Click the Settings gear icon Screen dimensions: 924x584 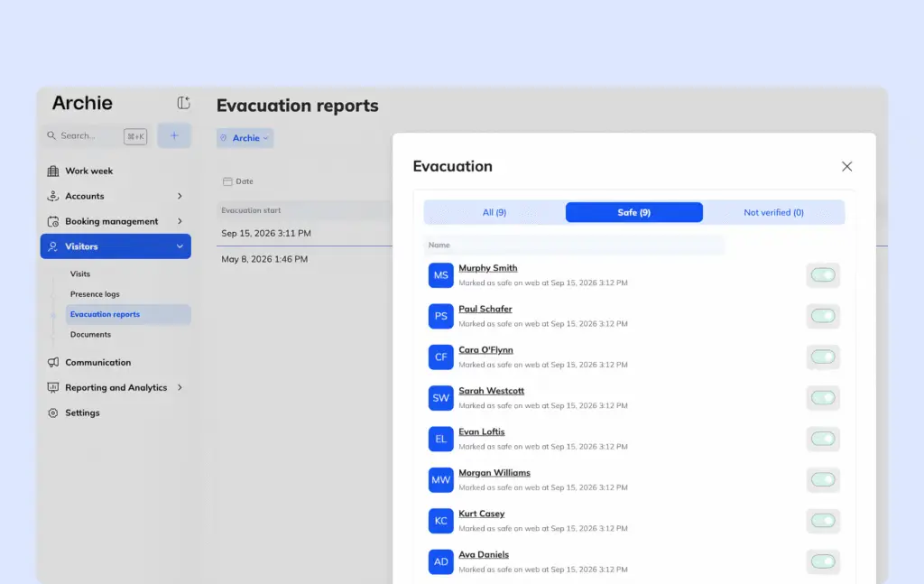[53, 413]
